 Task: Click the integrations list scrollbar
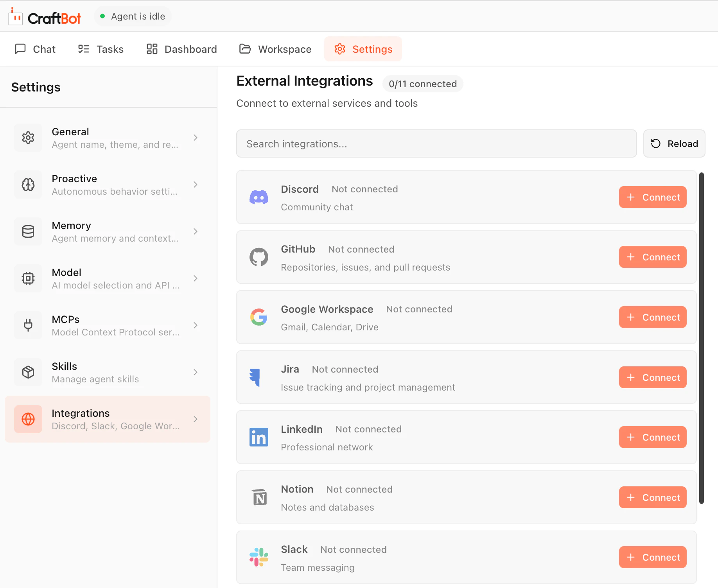click(702, 338)
